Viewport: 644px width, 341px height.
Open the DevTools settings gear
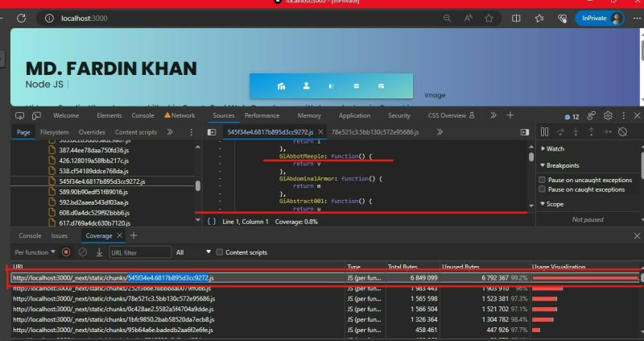tap(609, 115)
